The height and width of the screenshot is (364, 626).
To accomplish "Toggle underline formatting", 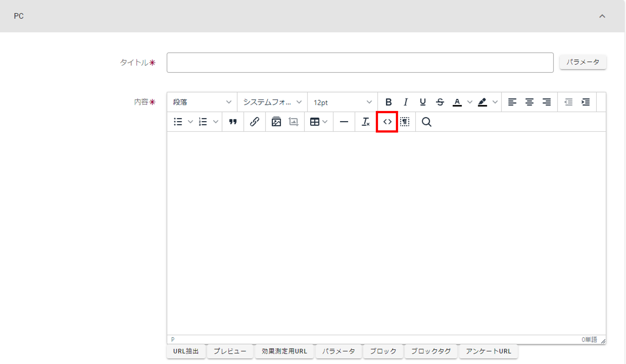I will pyautogui.click(x=423, y=102).
